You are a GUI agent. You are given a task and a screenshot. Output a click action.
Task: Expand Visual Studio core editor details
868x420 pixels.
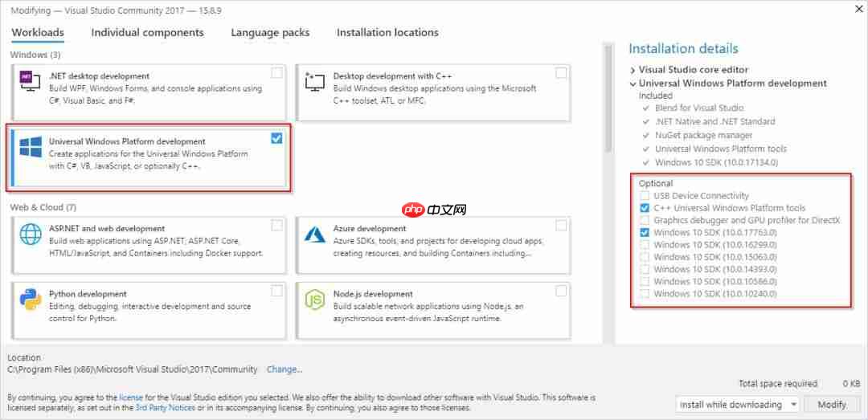[x=633, y=71]
